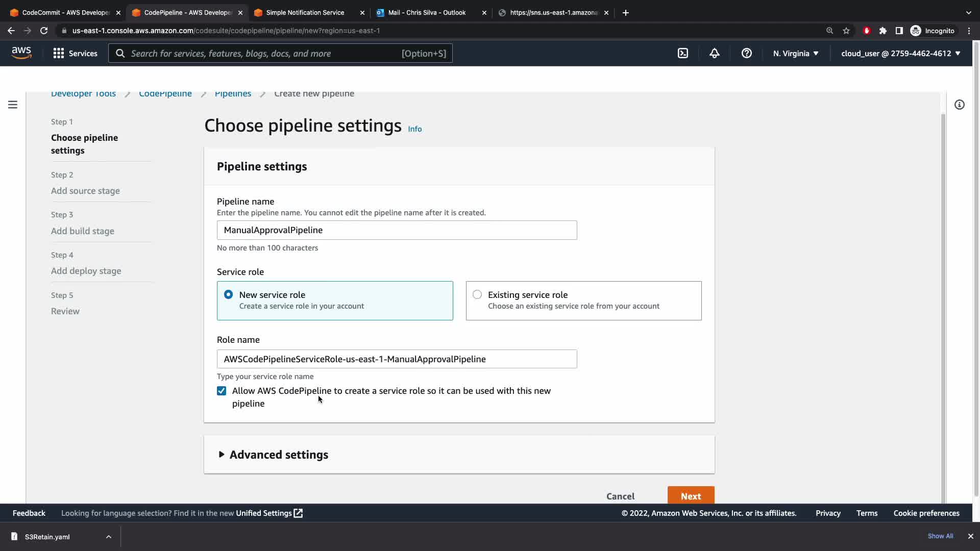The image size is (980, 551).
Task: Open the info panel circle icon
Action: click(x=960, y=105)
